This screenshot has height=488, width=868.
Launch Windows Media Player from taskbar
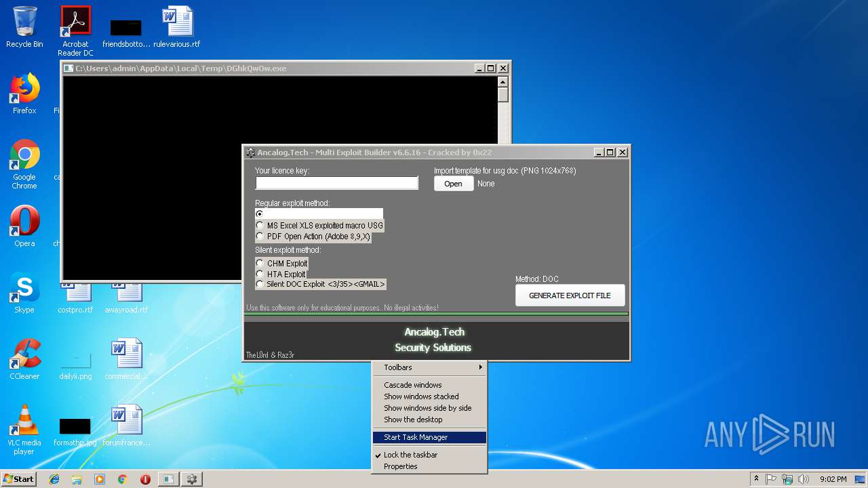click(100, 479)
